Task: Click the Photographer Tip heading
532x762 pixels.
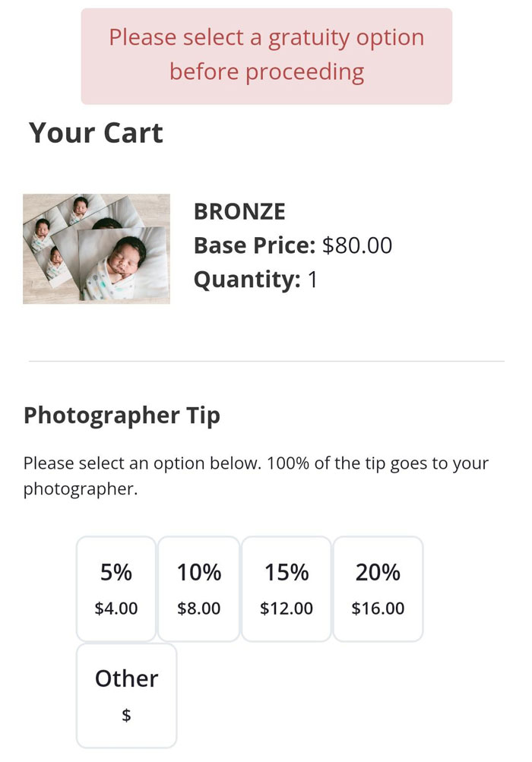Action: 122,416
